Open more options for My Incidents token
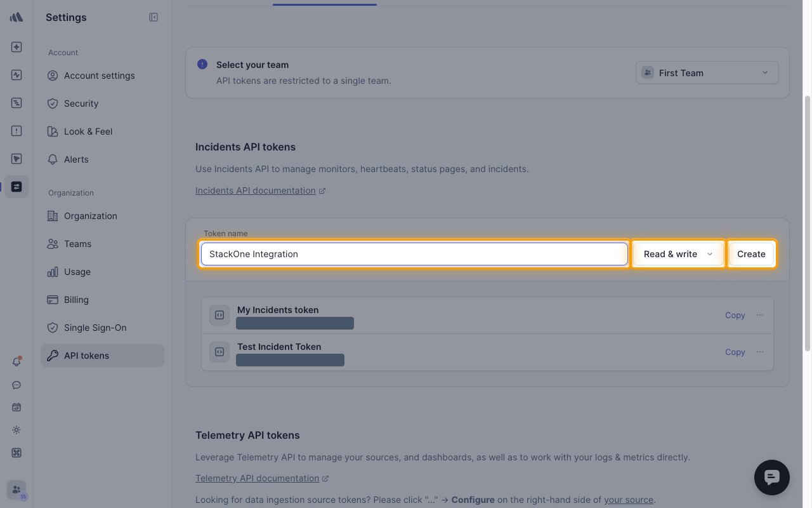This screenshot has width=812, height=508. [x=760, y=315]
